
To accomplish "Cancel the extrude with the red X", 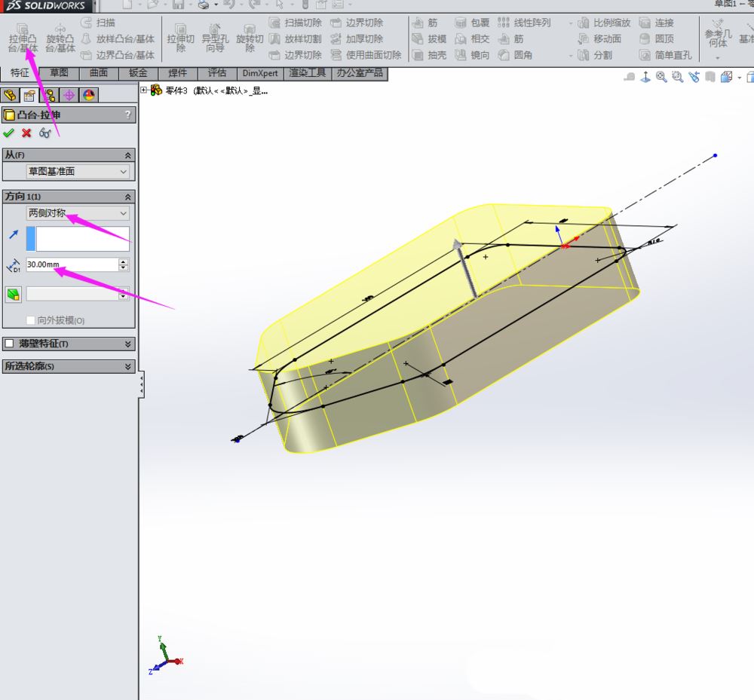I will (26, 133).
